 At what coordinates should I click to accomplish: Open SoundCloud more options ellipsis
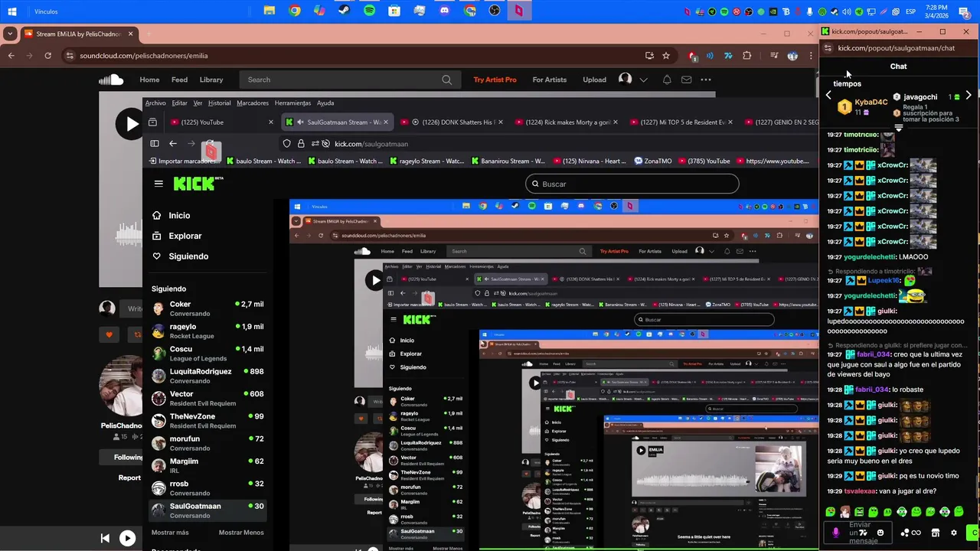(706, 80)
